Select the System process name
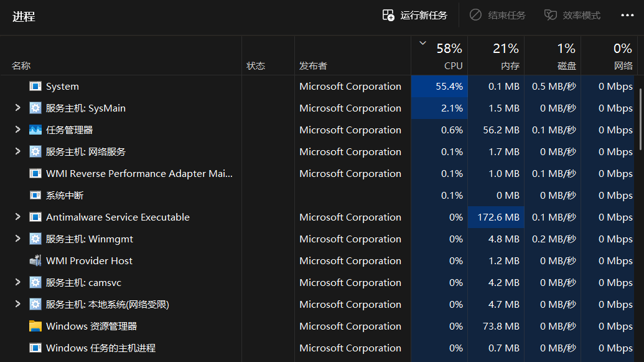The image size is (644, 362). 62,87
